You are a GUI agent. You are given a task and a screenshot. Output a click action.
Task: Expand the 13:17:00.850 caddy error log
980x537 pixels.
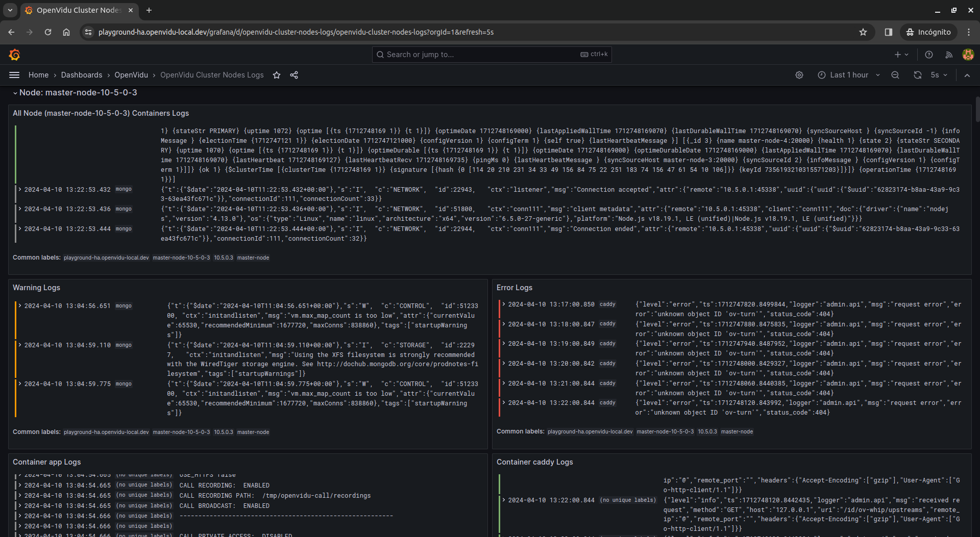click(504, 304)
